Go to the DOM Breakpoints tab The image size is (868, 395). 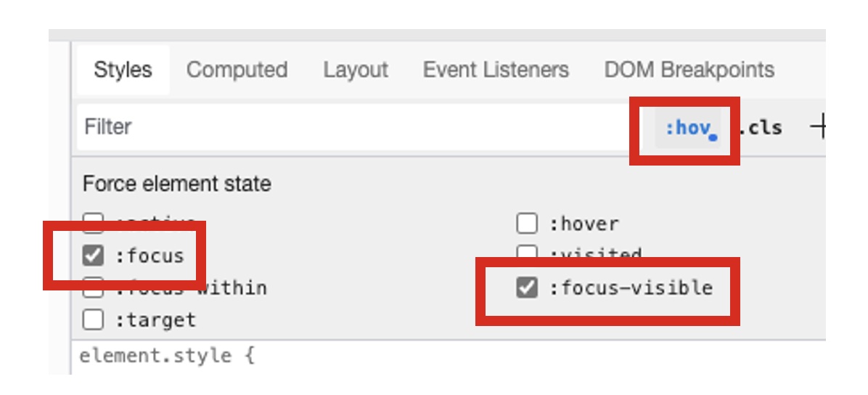(x=689, y=70)
